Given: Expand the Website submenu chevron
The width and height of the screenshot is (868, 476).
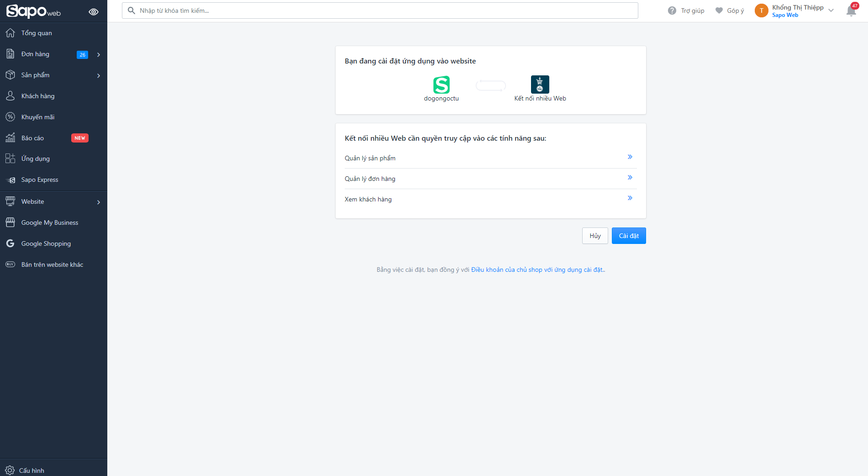Looking at the screenshot, I should [x=99, y=202].
